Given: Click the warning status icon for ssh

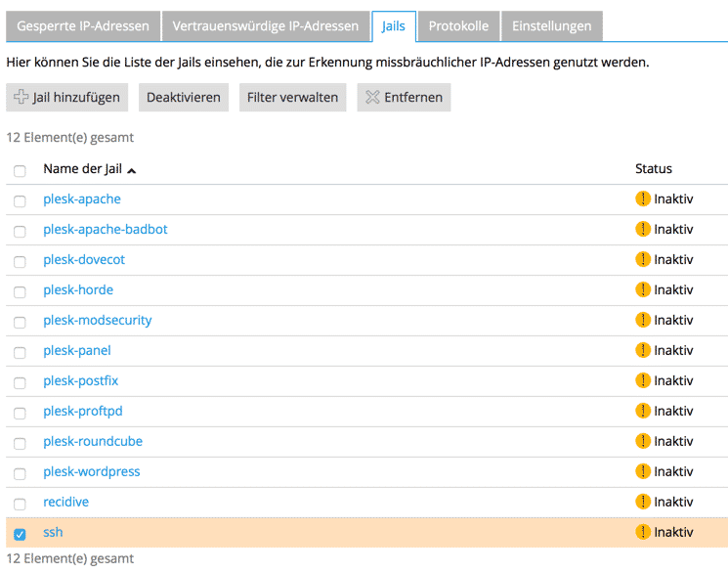Looking at the screenshot, I should (642, 532).
